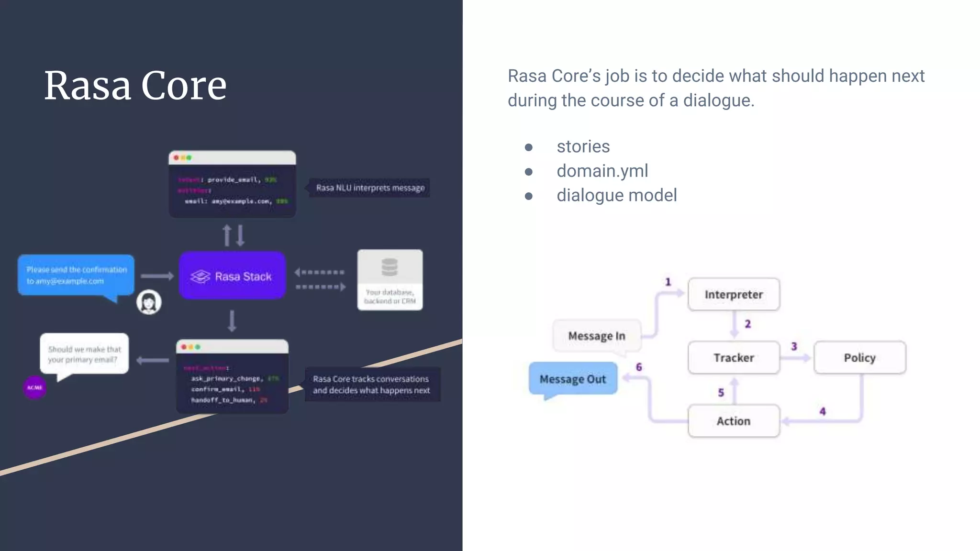The width and height of the screenshot is (980, 551).
Task: Click the ask_primary_change code line
Action: coord(235,378)
